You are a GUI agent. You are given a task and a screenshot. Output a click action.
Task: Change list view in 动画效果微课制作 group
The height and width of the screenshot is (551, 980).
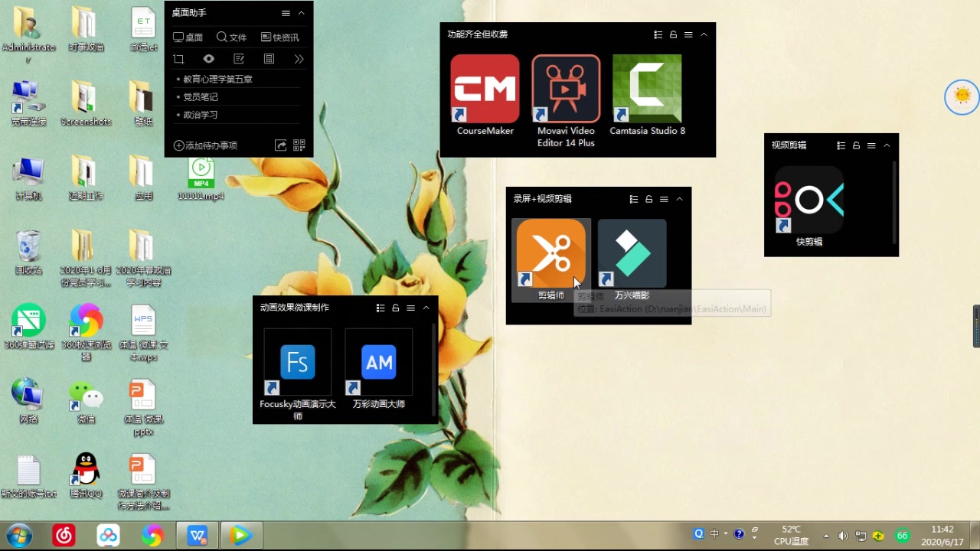pyautogui.click(x=380, y=308)
